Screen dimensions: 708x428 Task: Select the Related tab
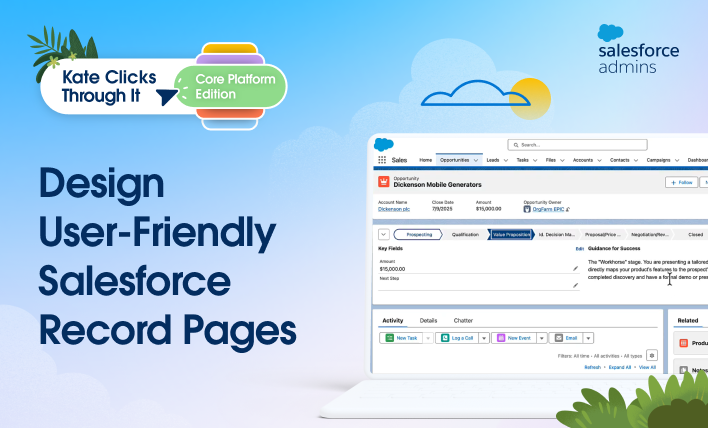pyautogui.click(x=688, y=321)
